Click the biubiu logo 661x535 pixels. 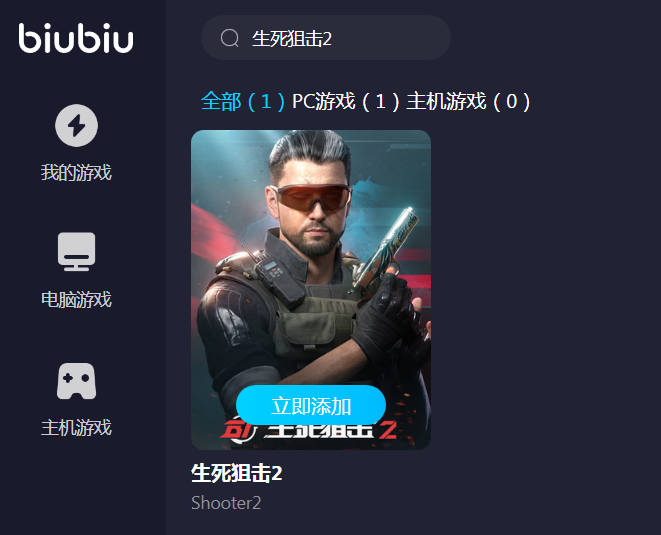click(76, 38)
